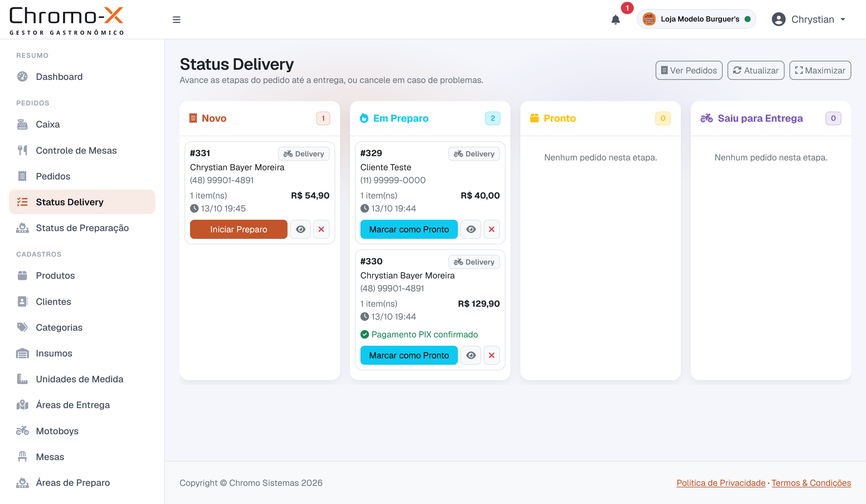Select Status Delivery menu item
This screenshot has width=866, height=504.
point(82,202)
